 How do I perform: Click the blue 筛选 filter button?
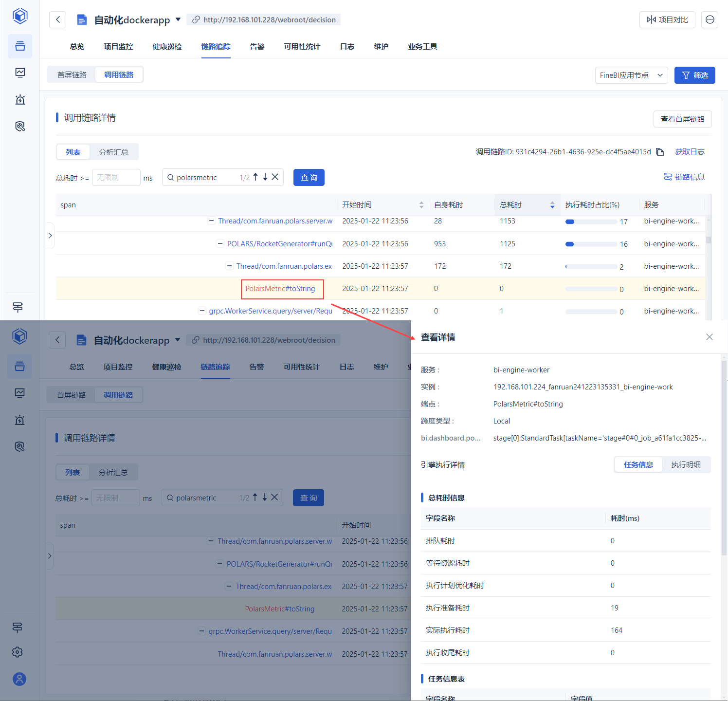click(x=694, y=75)
